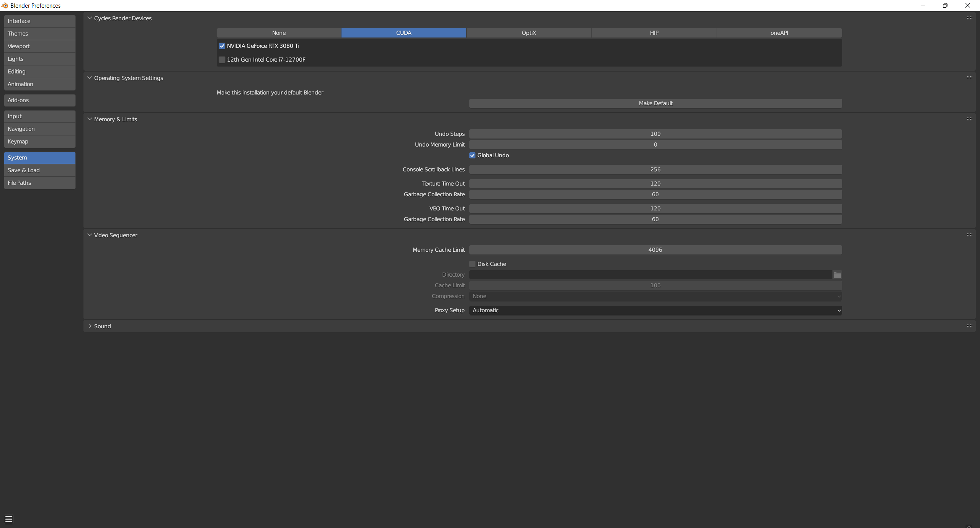Open the hamburger preferences menu
Screen dimensions: 980x528
coord(9,519)
